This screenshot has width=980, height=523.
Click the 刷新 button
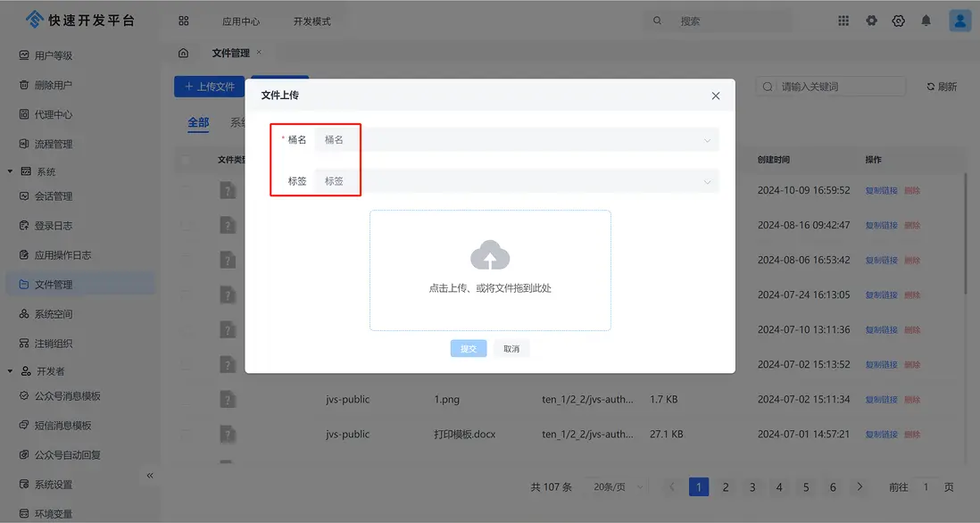[942, 87]
